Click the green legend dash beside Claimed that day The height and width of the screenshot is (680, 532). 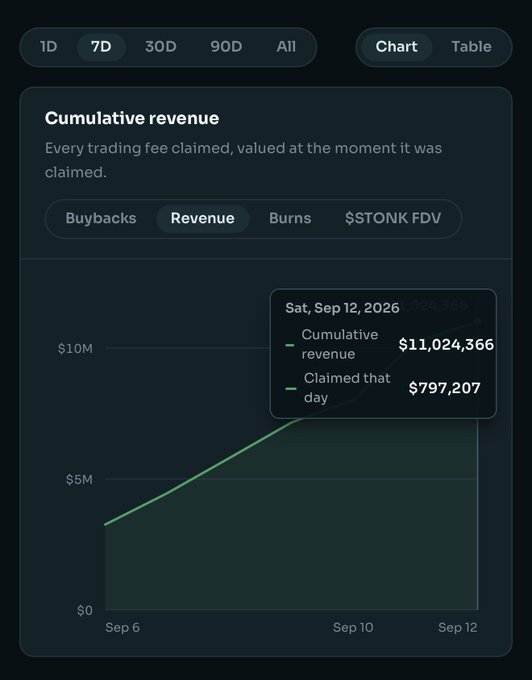[290, 389]
